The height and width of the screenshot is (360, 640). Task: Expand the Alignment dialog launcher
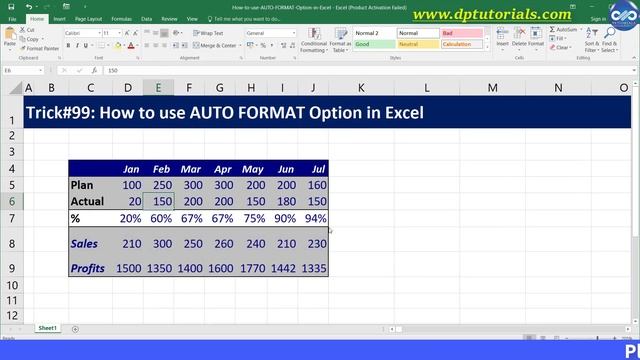(241, 58)
